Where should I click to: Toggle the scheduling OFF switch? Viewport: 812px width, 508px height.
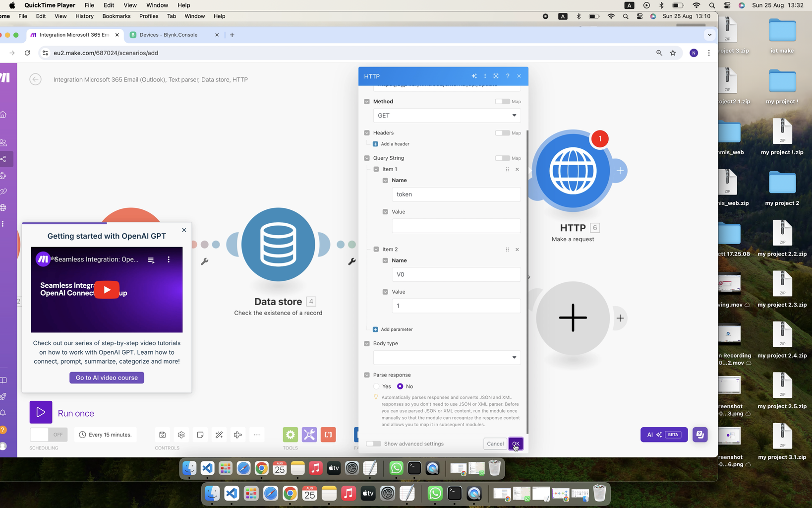[x=48, y=435]
